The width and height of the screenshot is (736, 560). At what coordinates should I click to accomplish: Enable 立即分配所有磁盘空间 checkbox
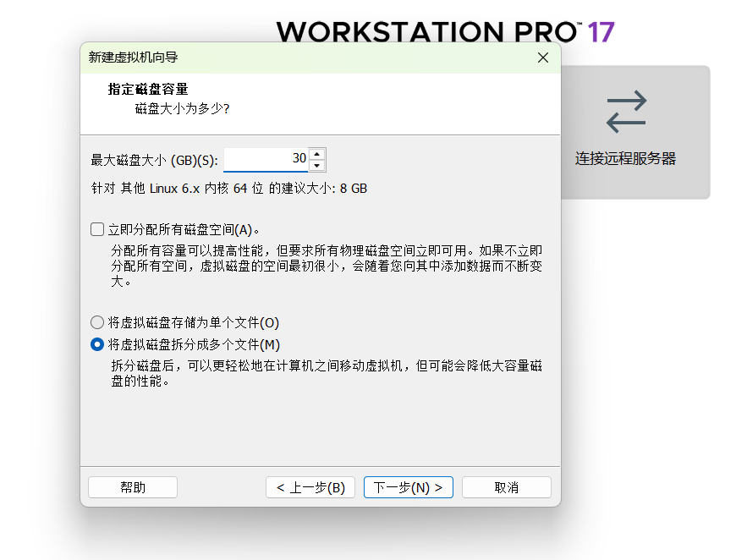click(x=97, y=229)
